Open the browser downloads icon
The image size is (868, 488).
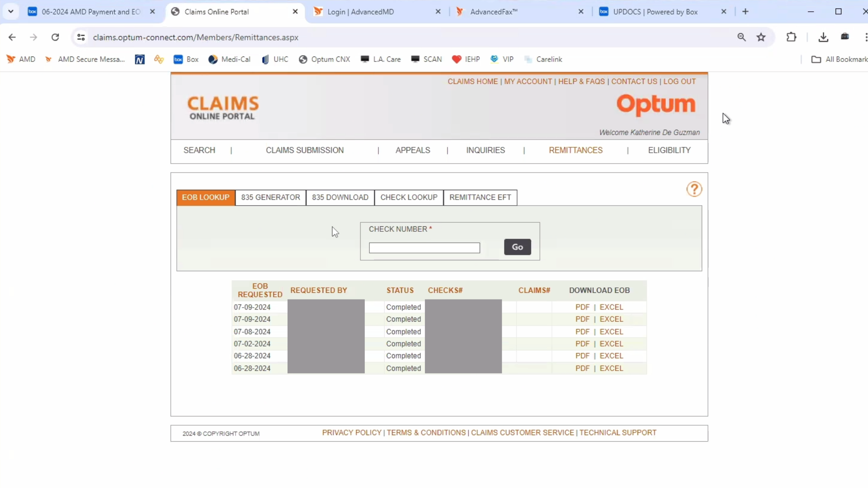pyautogui.click(x=823, y=38)
